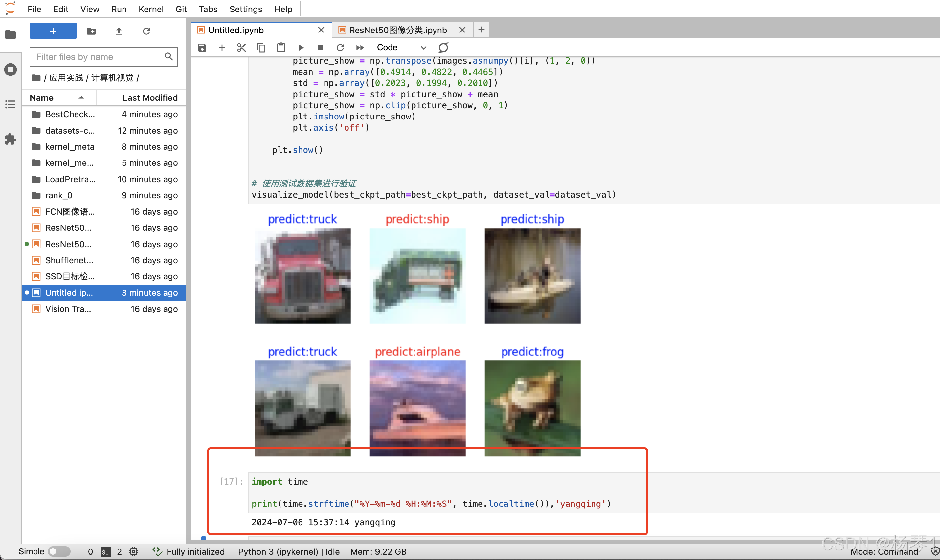Toggle the Simple interface mode switch

(x=59, y=551)
